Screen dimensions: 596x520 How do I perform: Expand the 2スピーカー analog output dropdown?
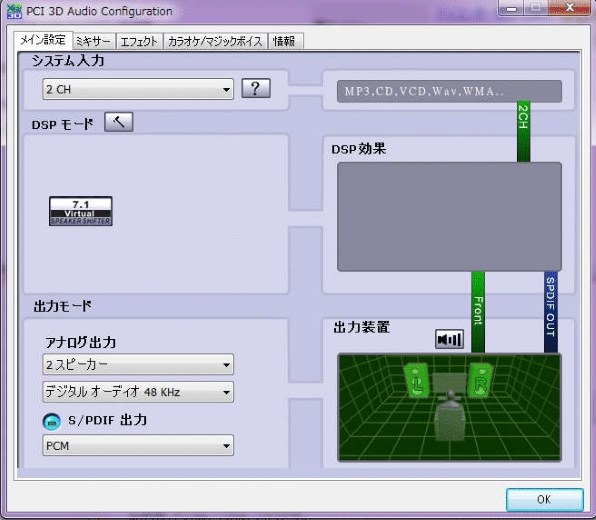pos(138,365)
